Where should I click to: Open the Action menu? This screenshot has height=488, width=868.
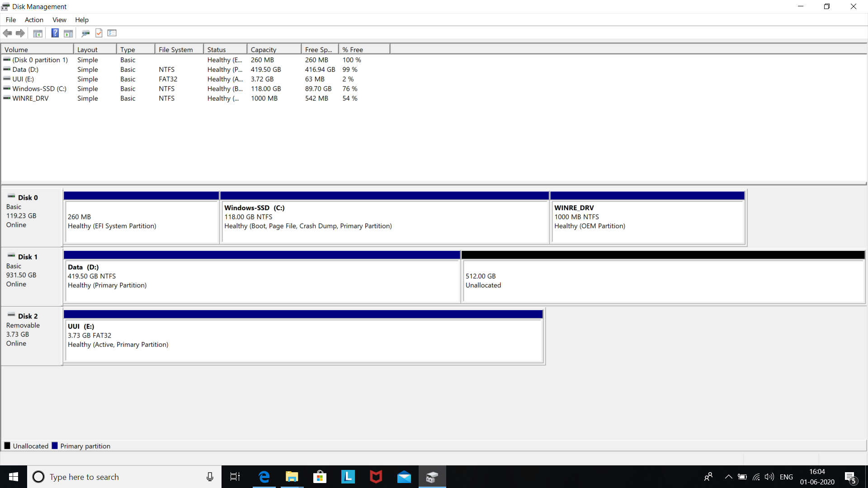click(34, 20)
